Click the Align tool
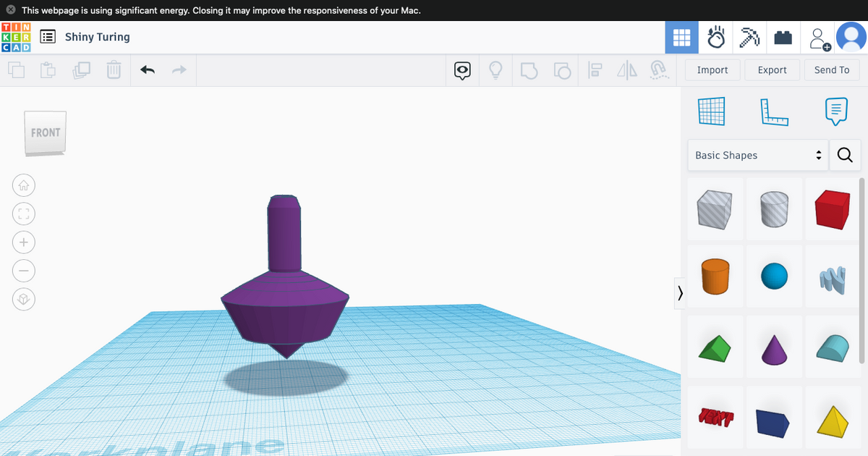 coord(595,69)
